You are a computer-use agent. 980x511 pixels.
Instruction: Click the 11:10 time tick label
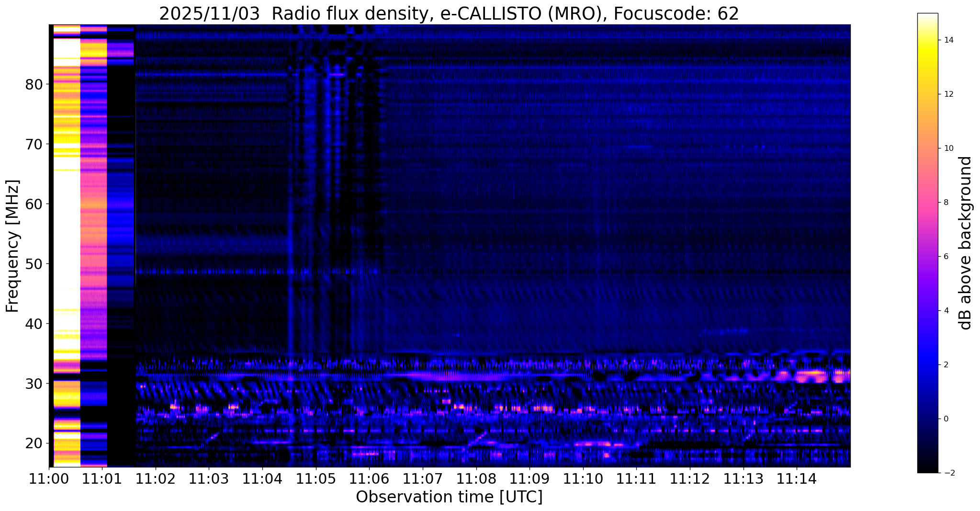[x=583, y=479]
